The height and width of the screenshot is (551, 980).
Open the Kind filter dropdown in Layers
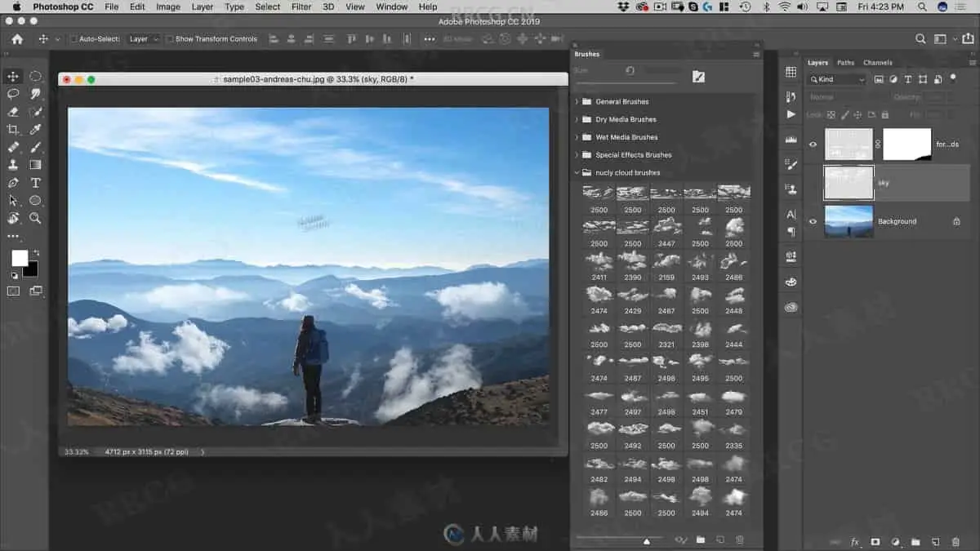pos(837,79)
